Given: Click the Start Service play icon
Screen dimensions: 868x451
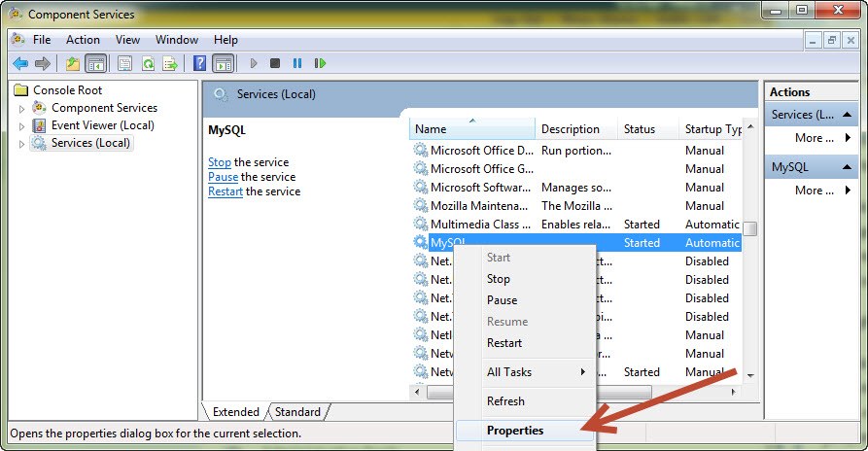Looking at the screenshot, I should (254, 63).
